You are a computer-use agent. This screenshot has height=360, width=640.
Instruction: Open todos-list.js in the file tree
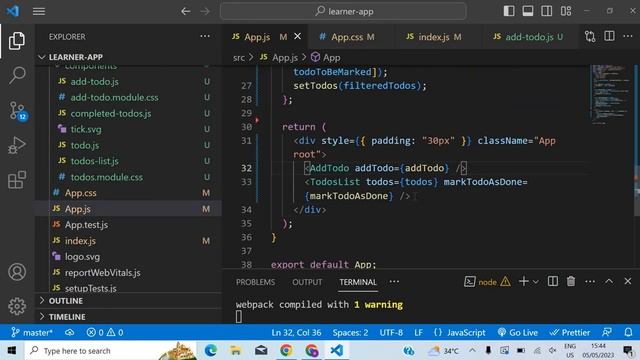[x=95, y=161]
